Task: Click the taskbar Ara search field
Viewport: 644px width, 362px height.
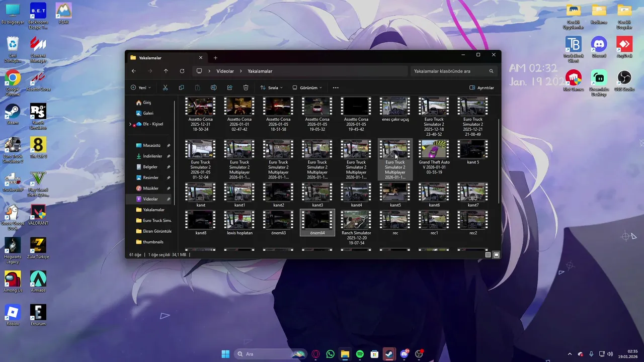Action: (x=270, y=354)
